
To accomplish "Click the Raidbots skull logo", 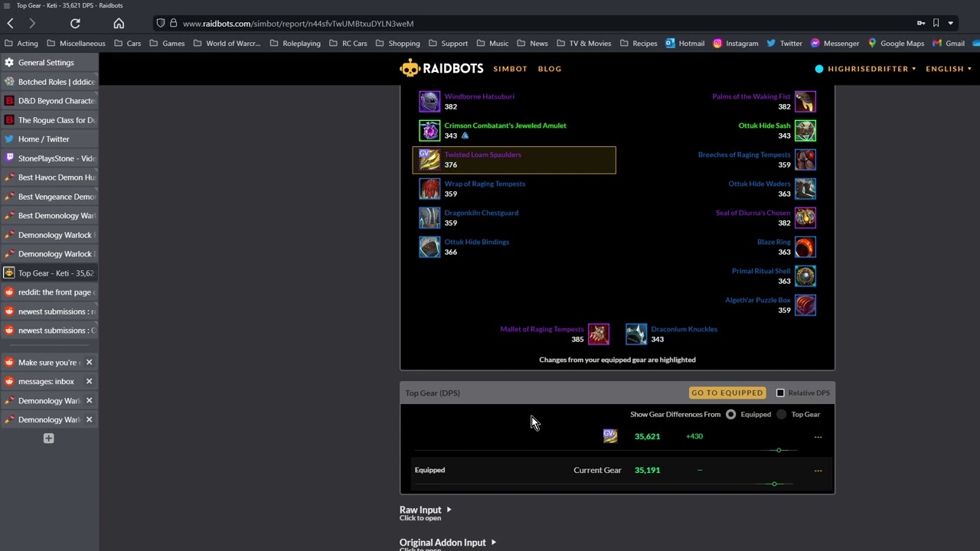I will tap(410, 69).
